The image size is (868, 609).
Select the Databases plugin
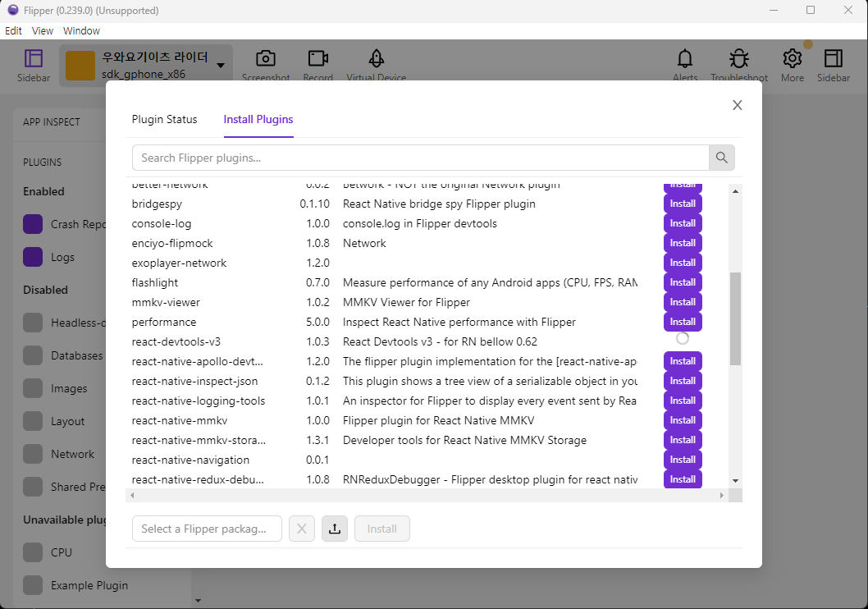click(62, 355)
